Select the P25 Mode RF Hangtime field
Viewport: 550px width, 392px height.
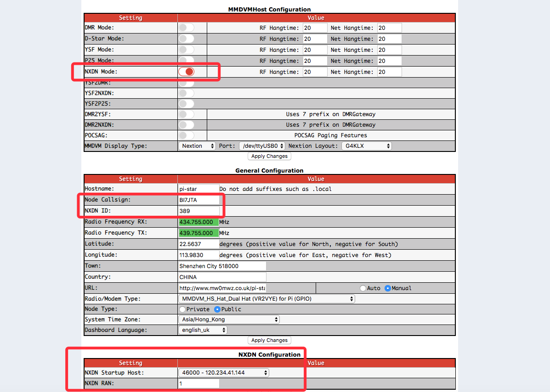(315, 61)
